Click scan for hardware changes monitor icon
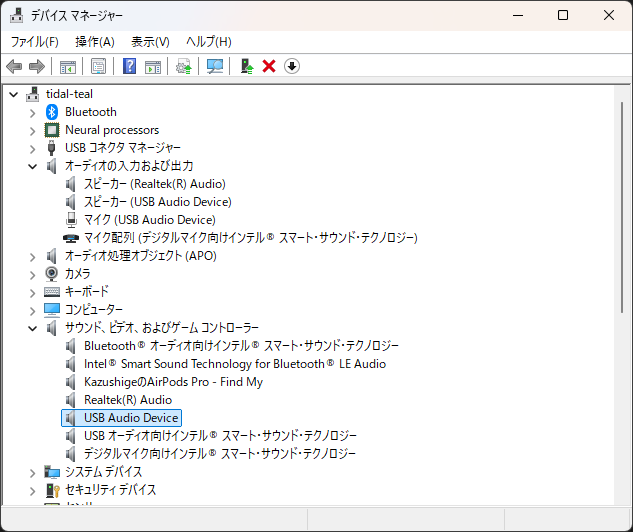 (x=215, y=66)
